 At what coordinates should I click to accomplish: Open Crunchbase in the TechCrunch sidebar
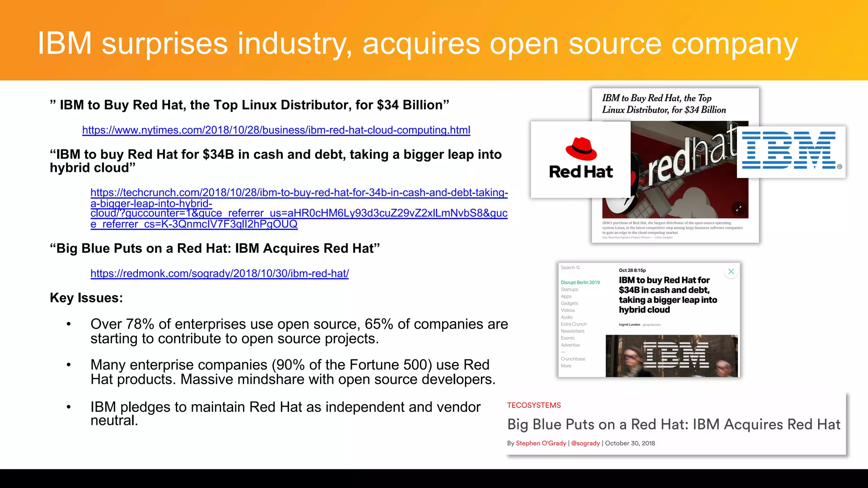pos(573,359)
